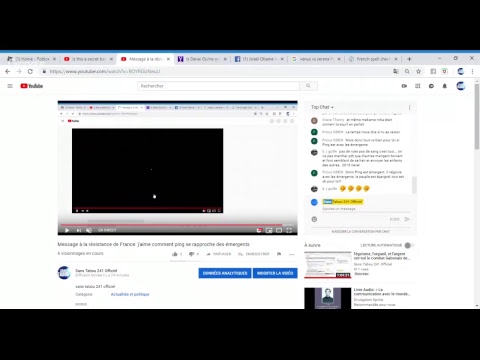Click the PARTAGER share button
Screen dimensions: 480x360
pos(219,254)
